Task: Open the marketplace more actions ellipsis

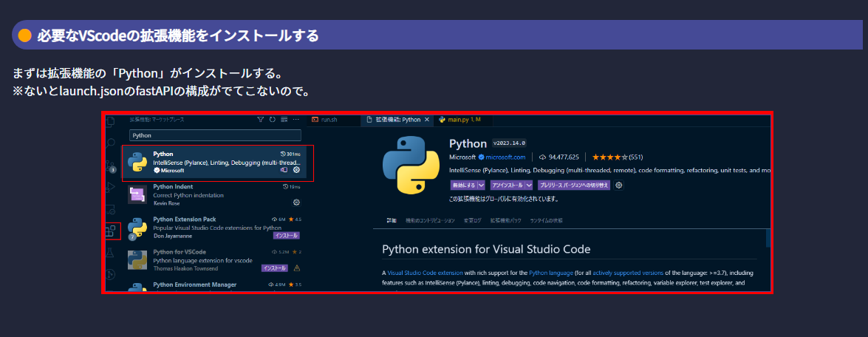Action: [296, 120]
